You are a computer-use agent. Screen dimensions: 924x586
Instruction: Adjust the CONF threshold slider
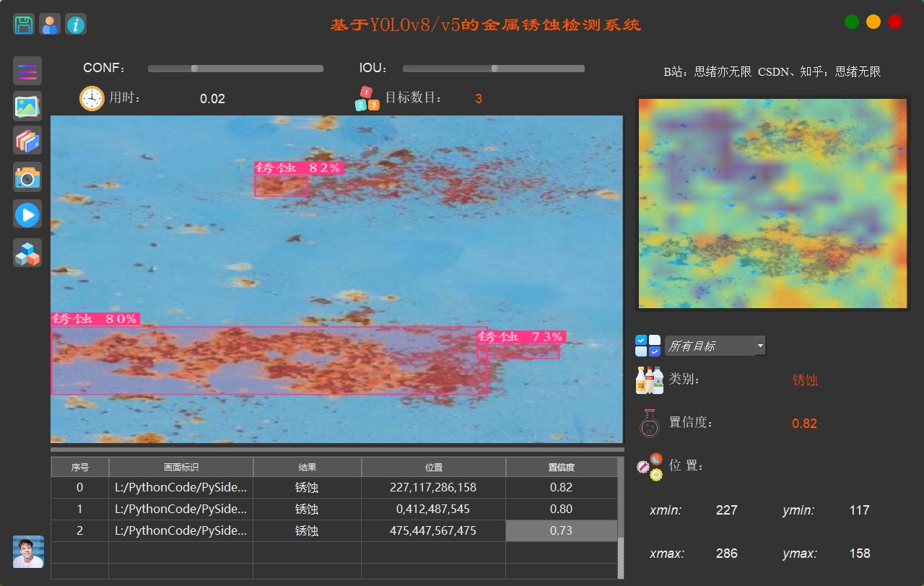tap(194, 69)
